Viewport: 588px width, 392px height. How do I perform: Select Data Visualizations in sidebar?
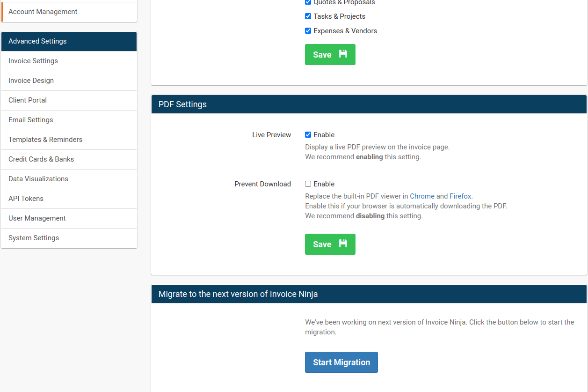pyautogui.click(x=38, y=179)
